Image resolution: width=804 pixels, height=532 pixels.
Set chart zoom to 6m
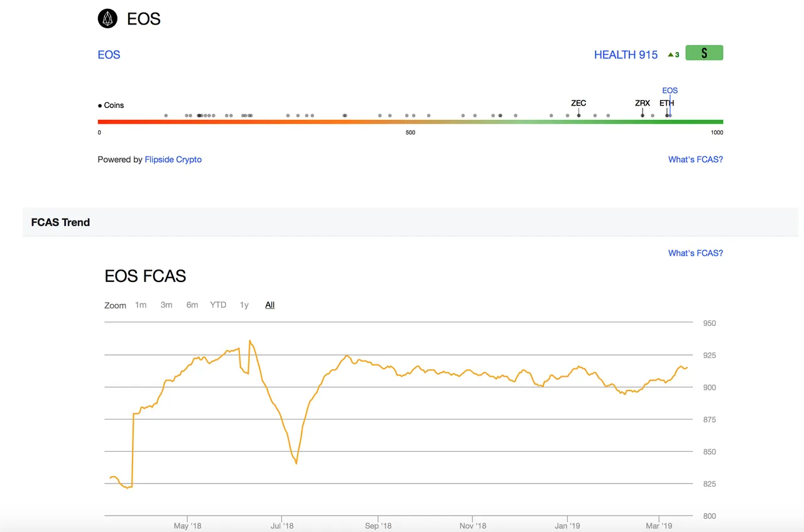tap(192, 305)
